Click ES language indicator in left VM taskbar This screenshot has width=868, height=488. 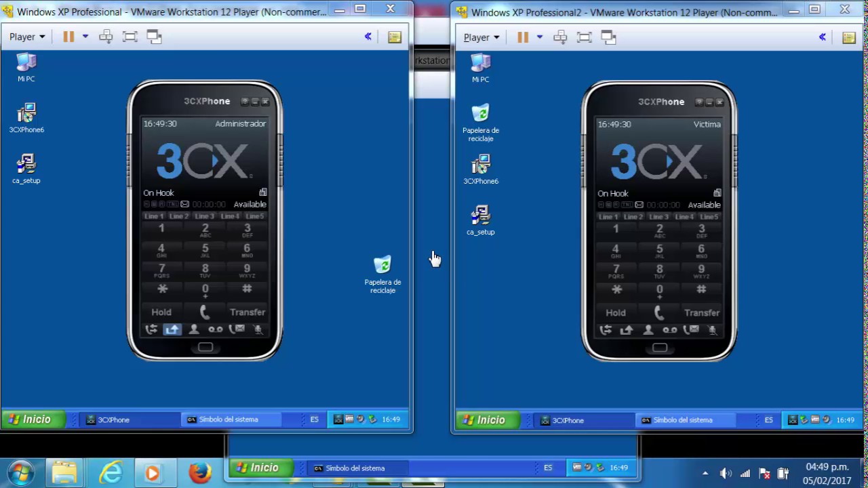click(314, 420)
